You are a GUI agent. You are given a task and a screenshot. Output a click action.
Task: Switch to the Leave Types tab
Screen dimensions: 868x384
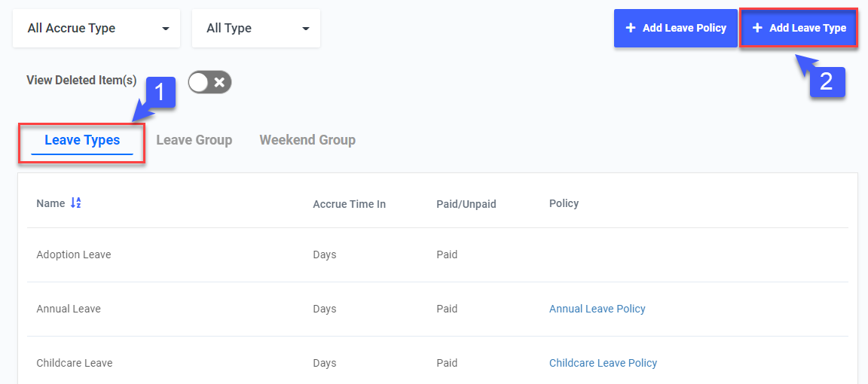tap(82, 140)
